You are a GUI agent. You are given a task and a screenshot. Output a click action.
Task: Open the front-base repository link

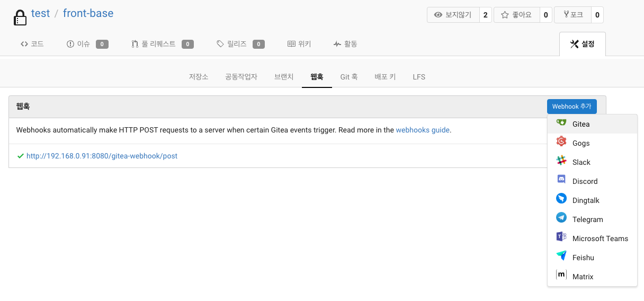[x=88, y=13]
